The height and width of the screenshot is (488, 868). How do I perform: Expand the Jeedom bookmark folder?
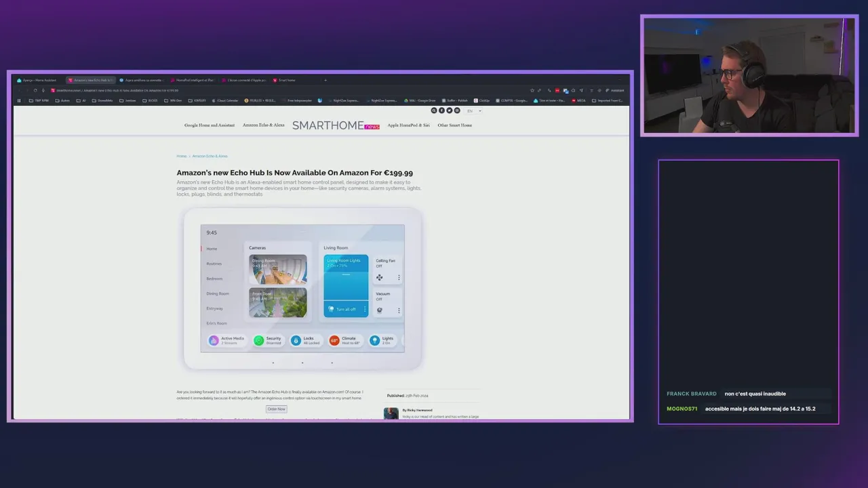point(127,100)
